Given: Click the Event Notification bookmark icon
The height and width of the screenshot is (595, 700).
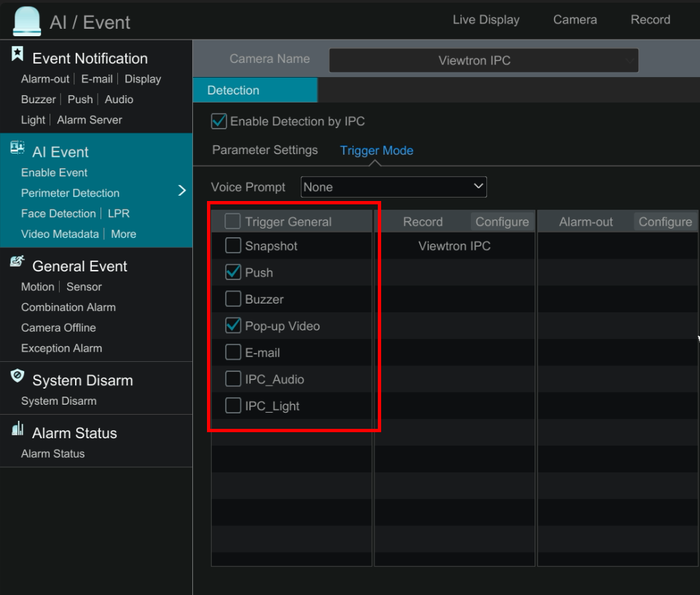Looking at the screenshot, I should (17, 54).
